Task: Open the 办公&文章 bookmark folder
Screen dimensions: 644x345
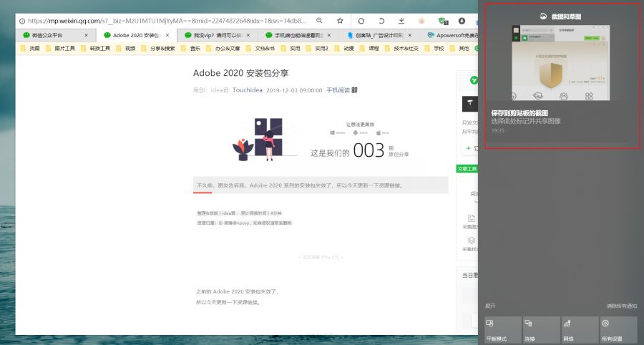Action: click(223, 49)
